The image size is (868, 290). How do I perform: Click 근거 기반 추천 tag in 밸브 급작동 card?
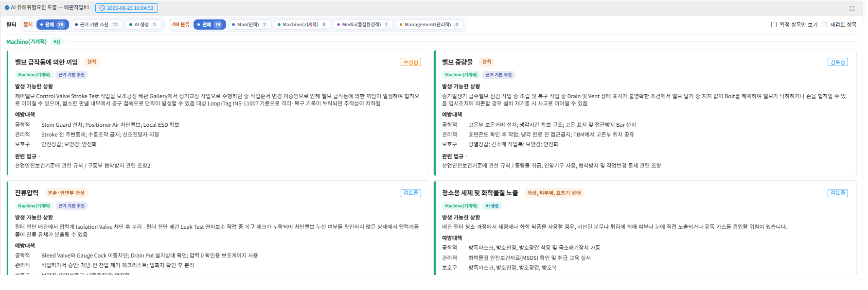[71, 75]
